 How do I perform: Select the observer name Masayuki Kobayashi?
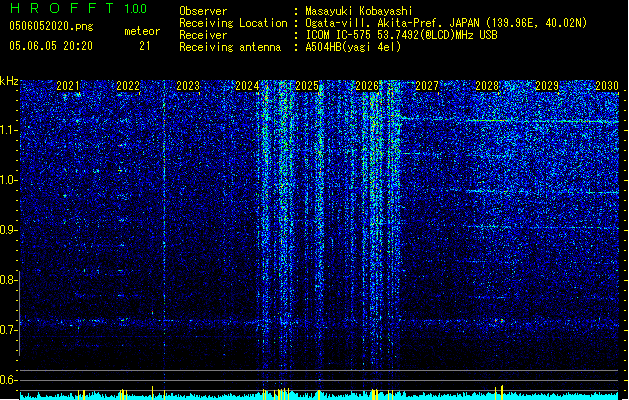[x=359, y=11]
